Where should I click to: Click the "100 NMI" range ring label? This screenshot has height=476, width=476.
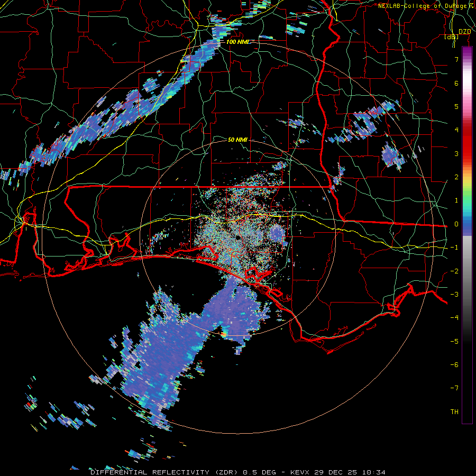[x=237, y=42]
